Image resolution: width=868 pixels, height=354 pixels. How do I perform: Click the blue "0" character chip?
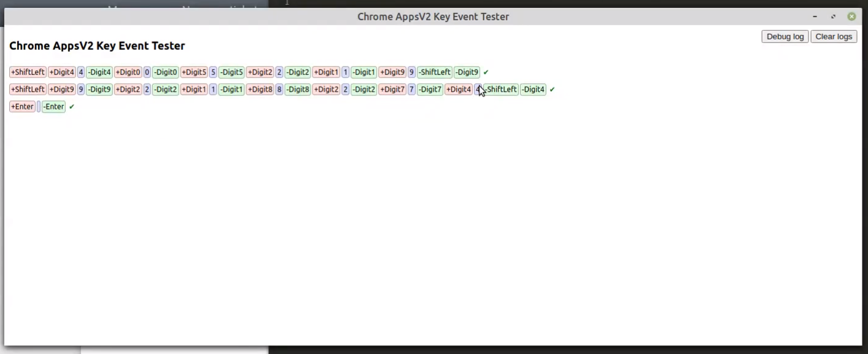pos(147,72)
